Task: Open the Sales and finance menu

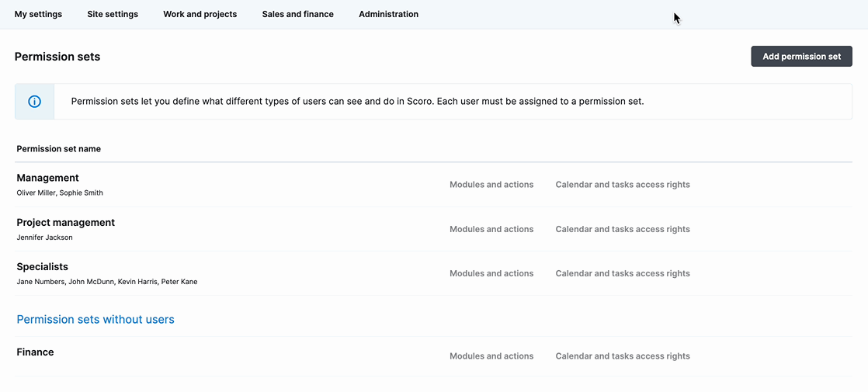Action: (x=298, y=15)
